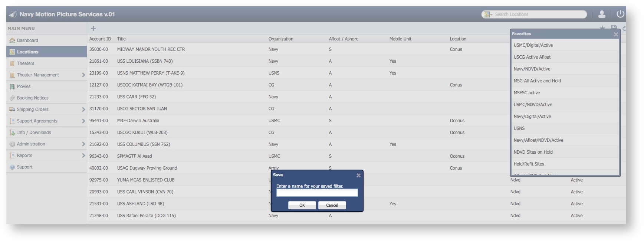
Task: Click the Info / Downloads icon
Action: [x=12, y=133]
